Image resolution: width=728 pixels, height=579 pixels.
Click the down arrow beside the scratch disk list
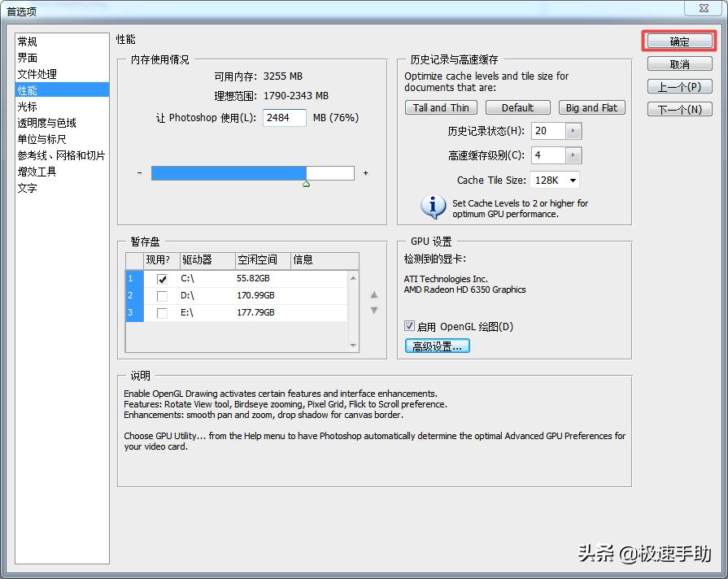[373, 310]
